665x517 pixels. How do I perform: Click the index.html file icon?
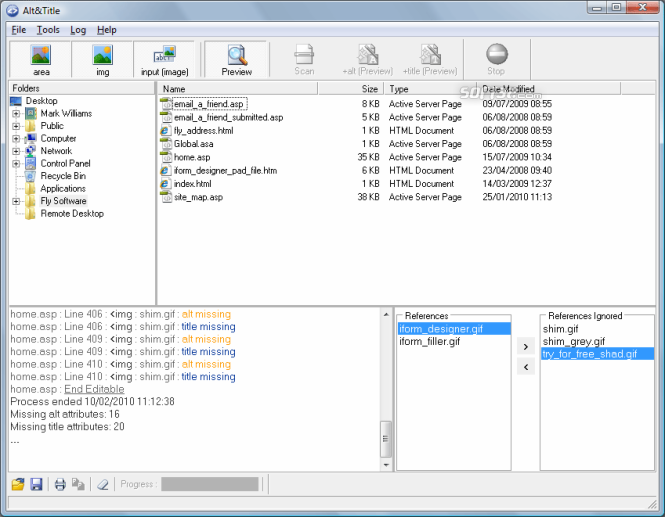[x=165, y=184]
